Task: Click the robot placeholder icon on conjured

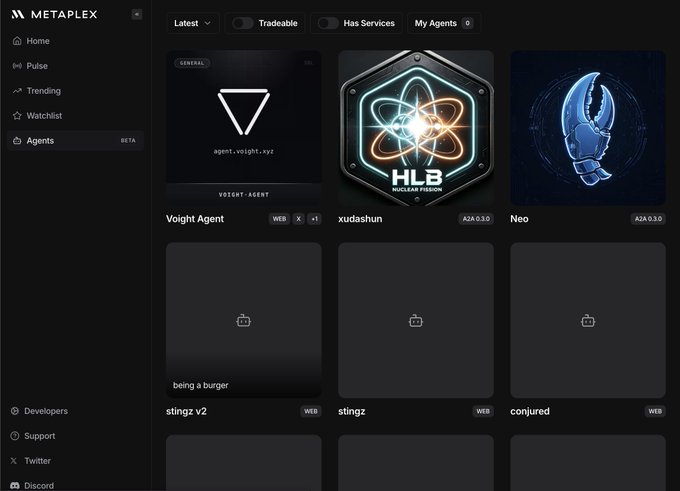Action: [x=588, y=321]
